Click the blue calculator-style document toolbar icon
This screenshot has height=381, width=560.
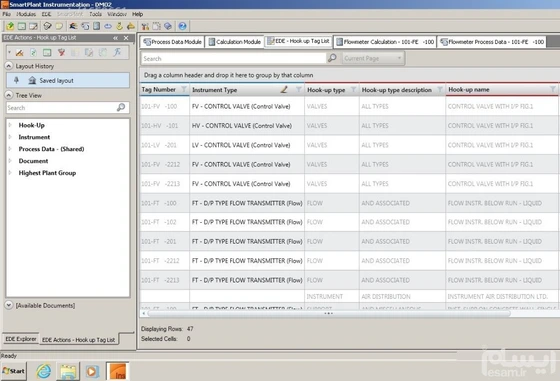(96, 26)
